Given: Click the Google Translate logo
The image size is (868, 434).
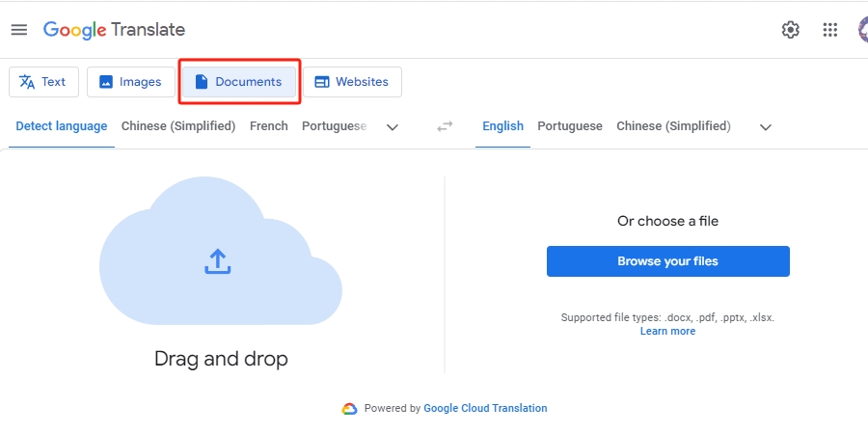Looking at the screenshot, I should coord(114,30).
